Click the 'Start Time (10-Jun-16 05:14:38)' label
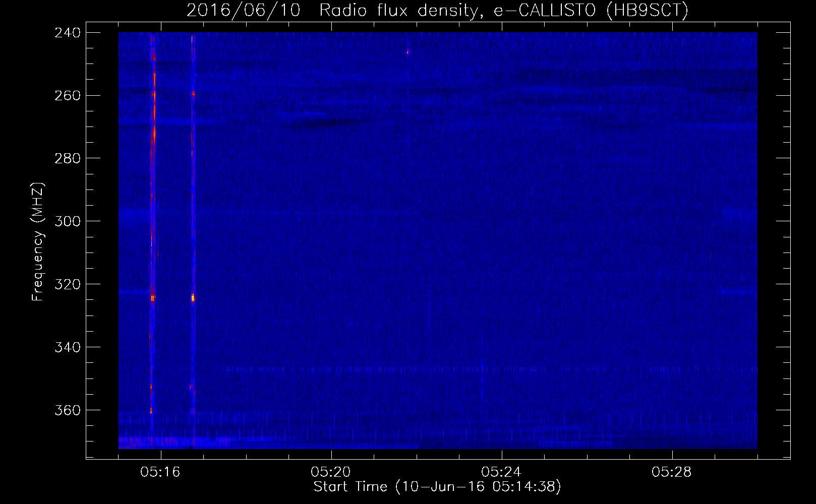Viewport: 816px width, 504px height. click(x=437, y=487)
